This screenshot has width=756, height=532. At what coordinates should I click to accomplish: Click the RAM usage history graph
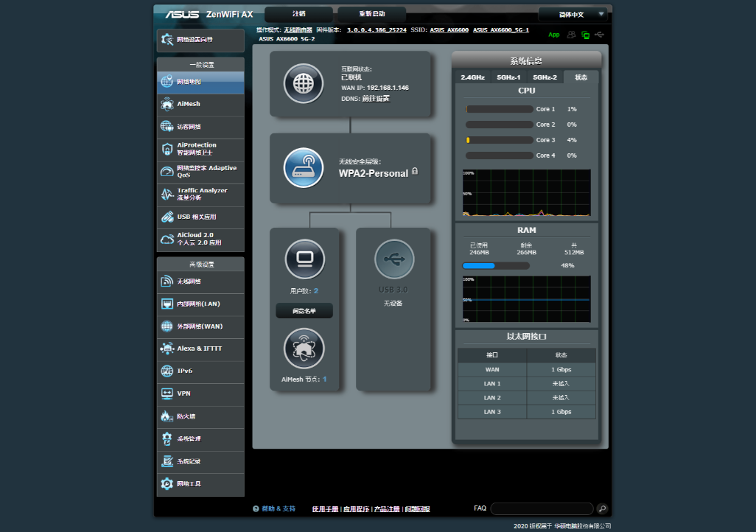click(527, 299)
